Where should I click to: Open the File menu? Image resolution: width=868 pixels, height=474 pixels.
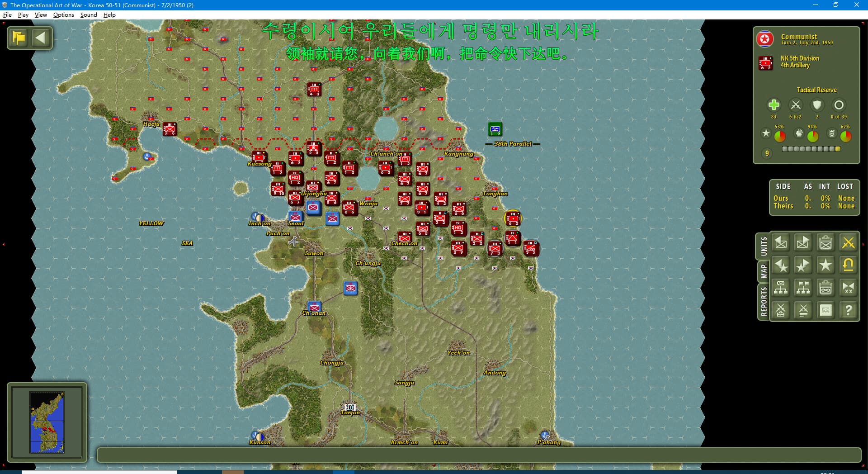click(x=7, y=14)
